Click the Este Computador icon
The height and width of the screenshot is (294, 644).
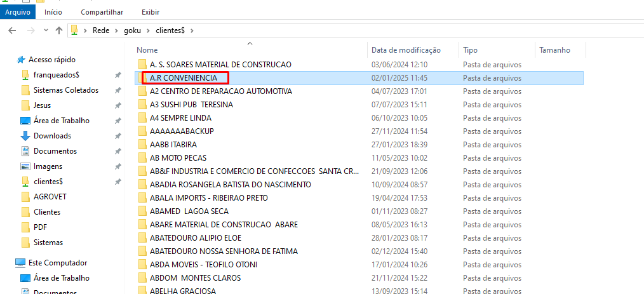[x=20, y=263]
